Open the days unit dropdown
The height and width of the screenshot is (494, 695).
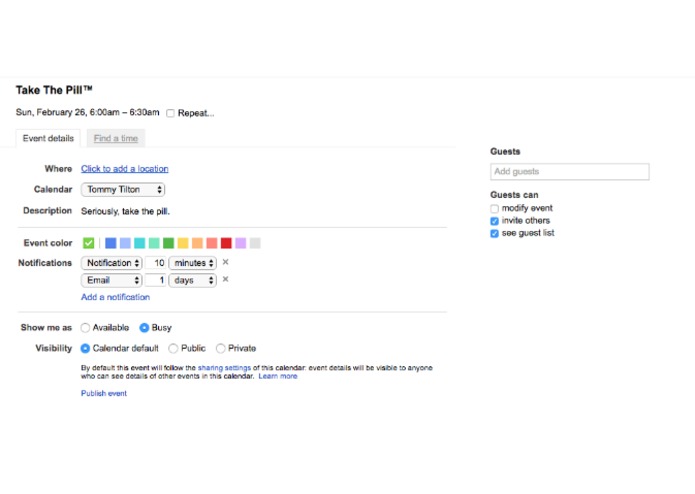pyautogui.click(x=193, y=280)
